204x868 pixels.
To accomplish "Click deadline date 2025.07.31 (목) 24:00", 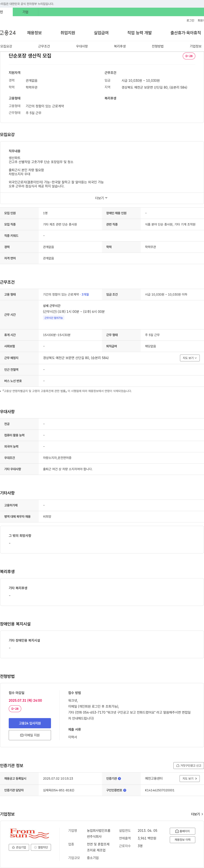I will coord(25,701).
